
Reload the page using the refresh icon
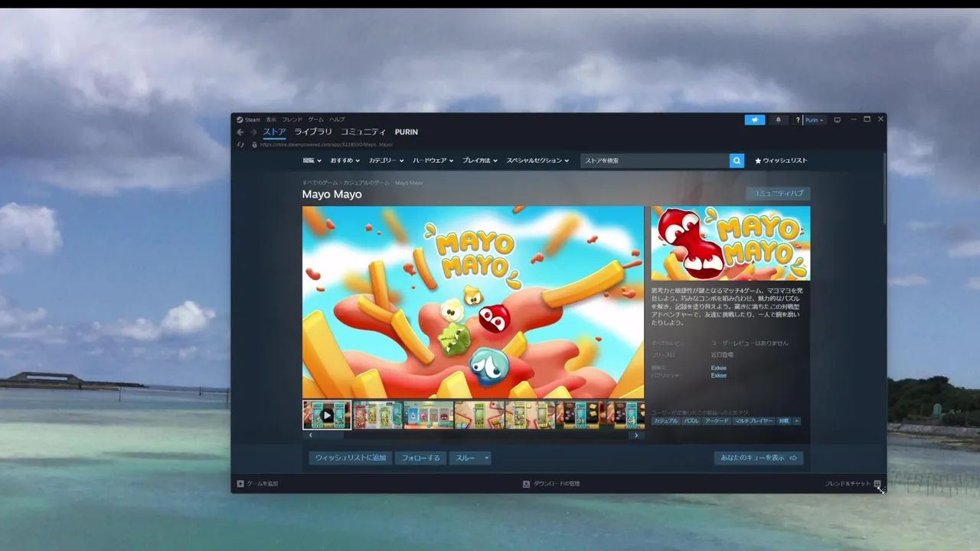(x=240, y=144)
